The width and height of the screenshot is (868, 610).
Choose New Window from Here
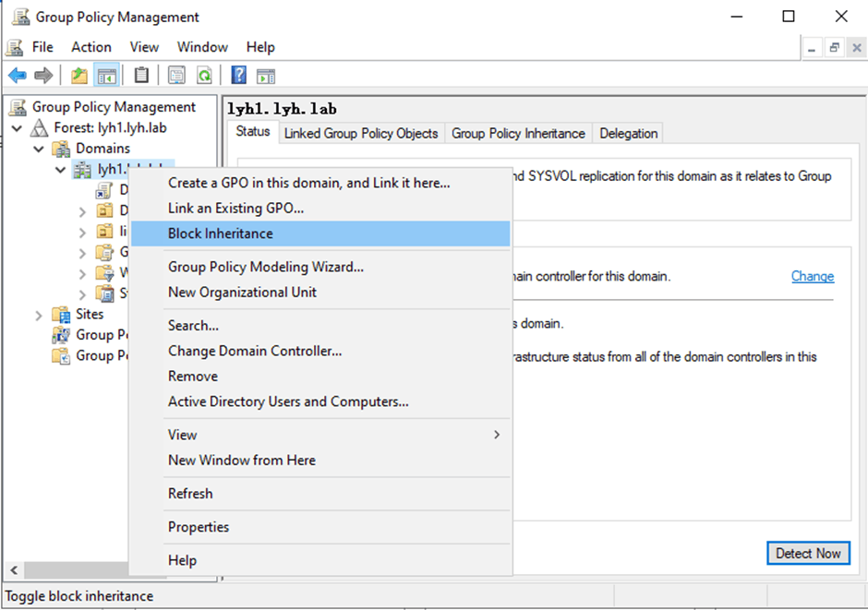[x=320, y=460]
